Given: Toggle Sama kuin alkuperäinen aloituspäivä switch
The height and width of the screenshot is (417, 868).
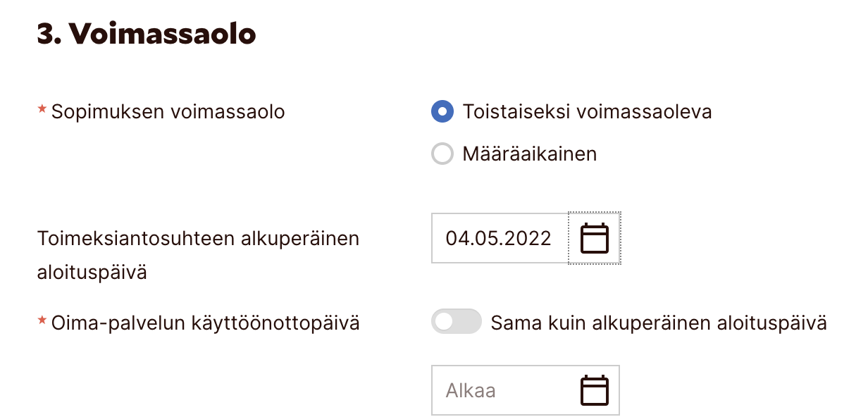Looking at the screenshot, I should 456,323.
